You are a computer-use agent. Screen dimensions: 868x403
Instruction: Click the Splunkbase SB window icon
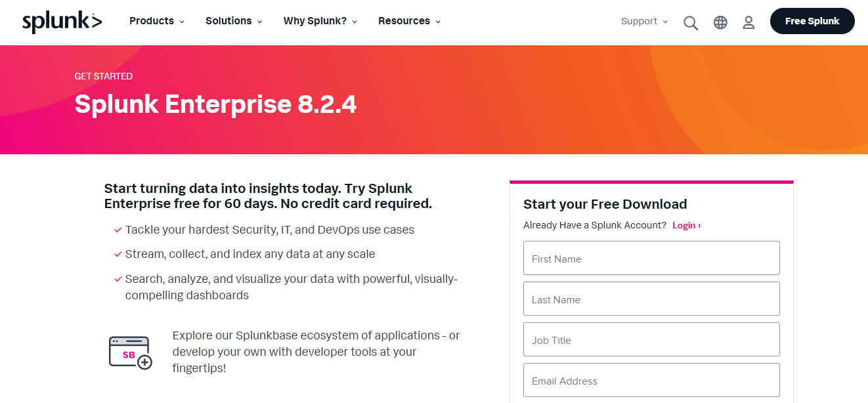130,352
